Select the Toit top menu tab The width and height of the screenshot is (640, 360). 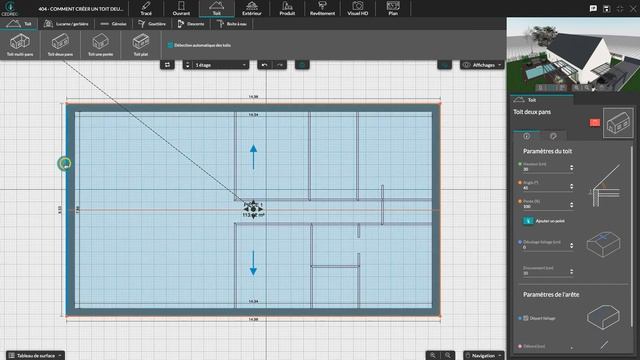pyautogui.click(x=216, y=8)
